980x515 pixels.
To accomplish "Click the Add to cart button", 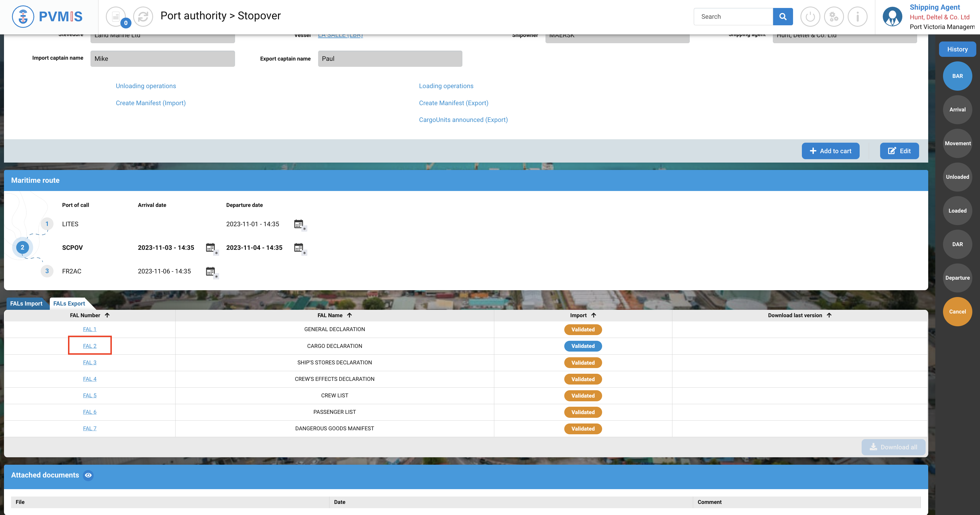I will [830, 151].
